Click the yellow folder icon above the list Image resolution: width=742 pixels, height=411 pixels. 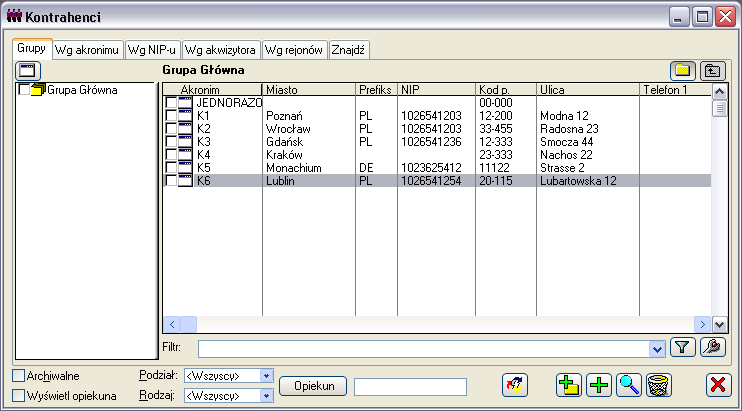point(682,71)
